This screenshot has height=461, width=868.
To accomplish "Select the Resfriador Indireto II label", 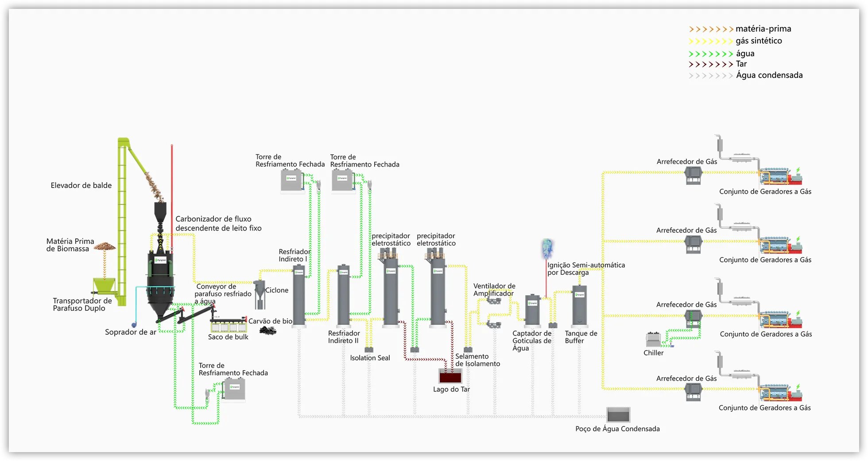I will (x=344, y=337).
